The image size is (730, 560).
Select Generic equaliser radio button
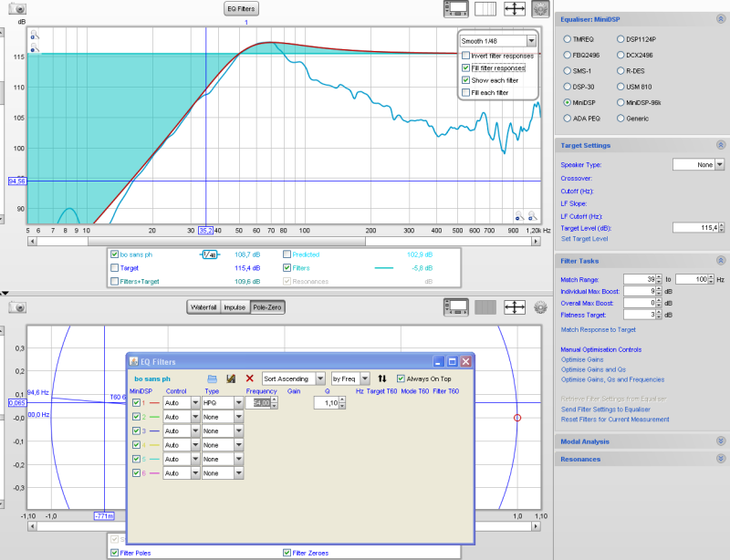(x=620, y=119)
